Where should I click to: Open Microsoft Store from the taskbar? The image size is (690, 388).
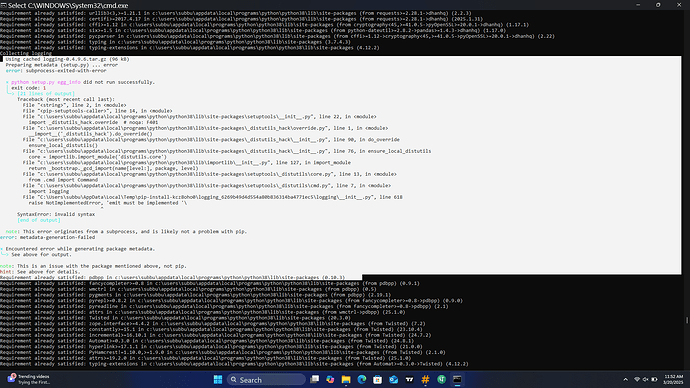pyautogui.click(x=378, y=380)
